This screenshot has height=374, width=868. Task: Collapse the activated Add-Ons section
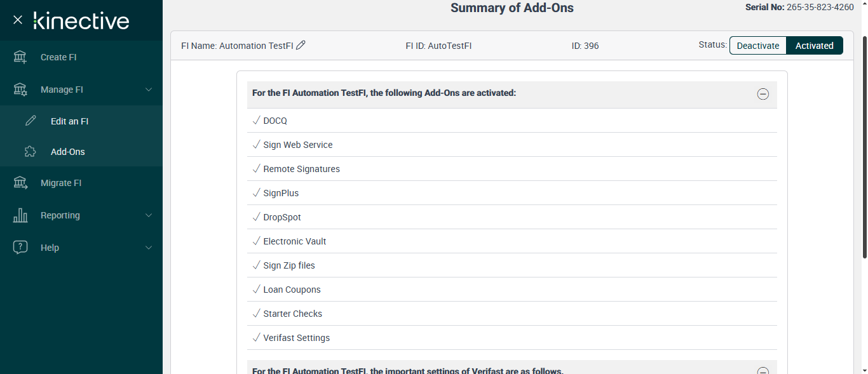(763, 94)
